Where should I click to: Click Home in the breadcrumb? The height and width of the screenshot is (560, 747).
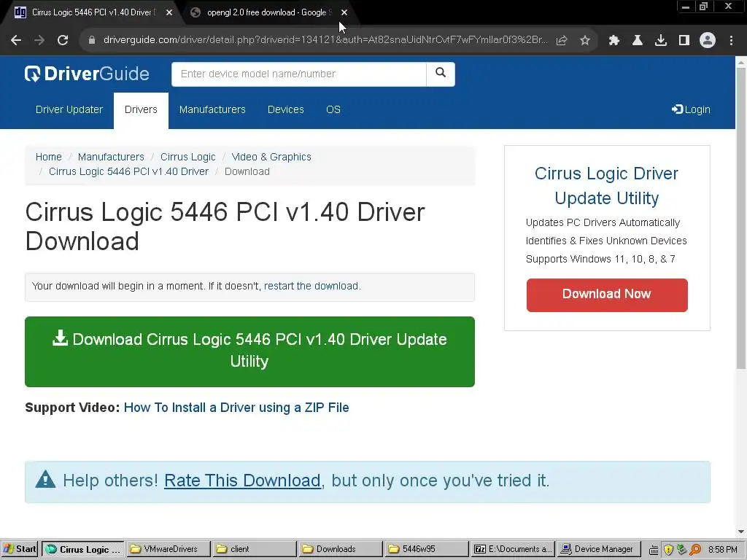pyautogui.click(x=49, y=157)
